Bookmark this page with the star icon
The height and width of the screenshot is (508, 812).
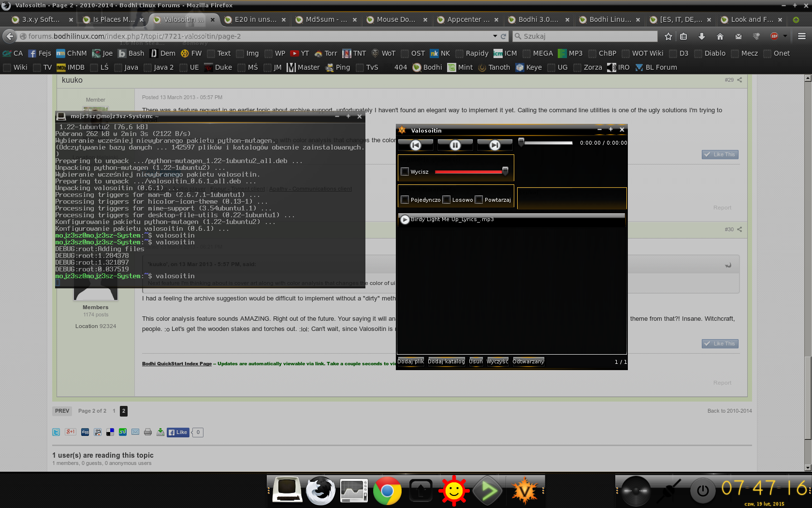point(668,36)
